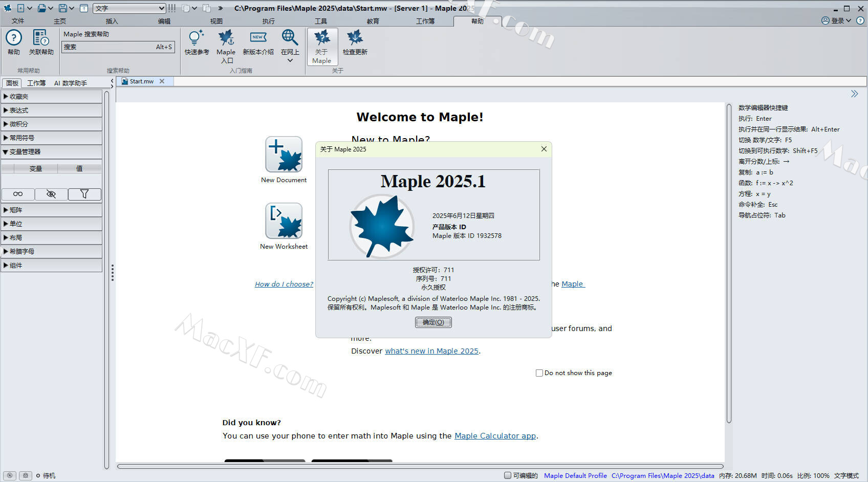
Task: Expand the 表达式 palette
Action: [52, 111]
